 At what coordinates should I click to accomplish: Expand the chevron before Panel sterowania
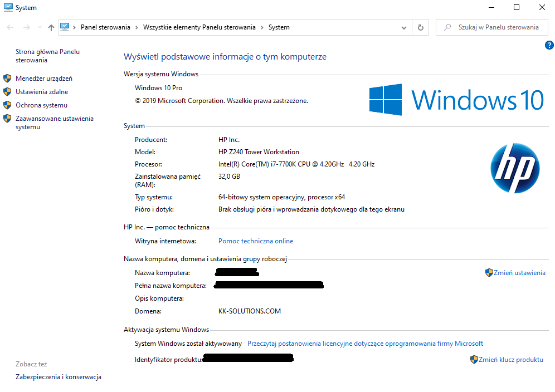(74, 27)
